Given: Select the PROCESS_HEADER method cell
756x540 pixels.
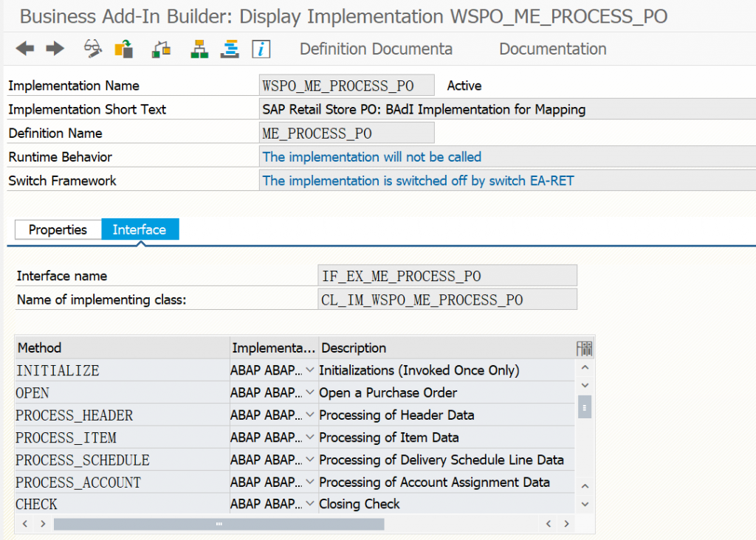Looking at the screenshot, I should 74,415.
